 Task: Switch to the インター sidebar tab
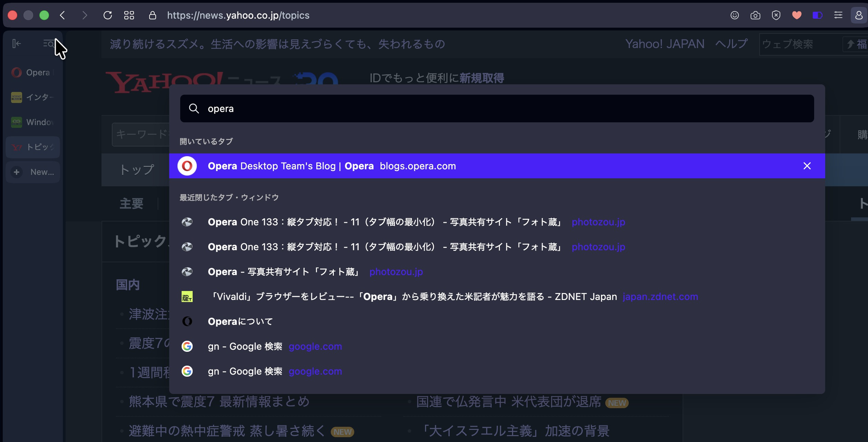33,98
